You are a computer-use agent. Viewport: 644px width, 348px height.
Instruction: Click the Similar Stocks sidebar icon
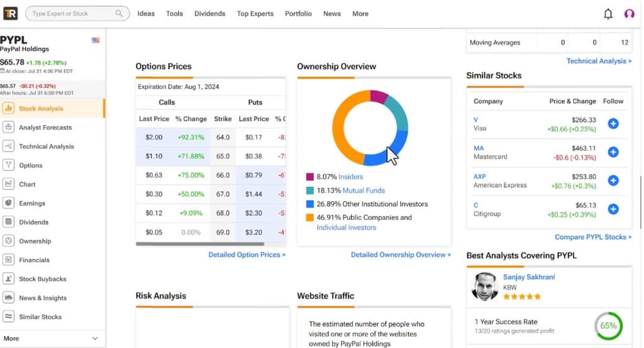8,317
